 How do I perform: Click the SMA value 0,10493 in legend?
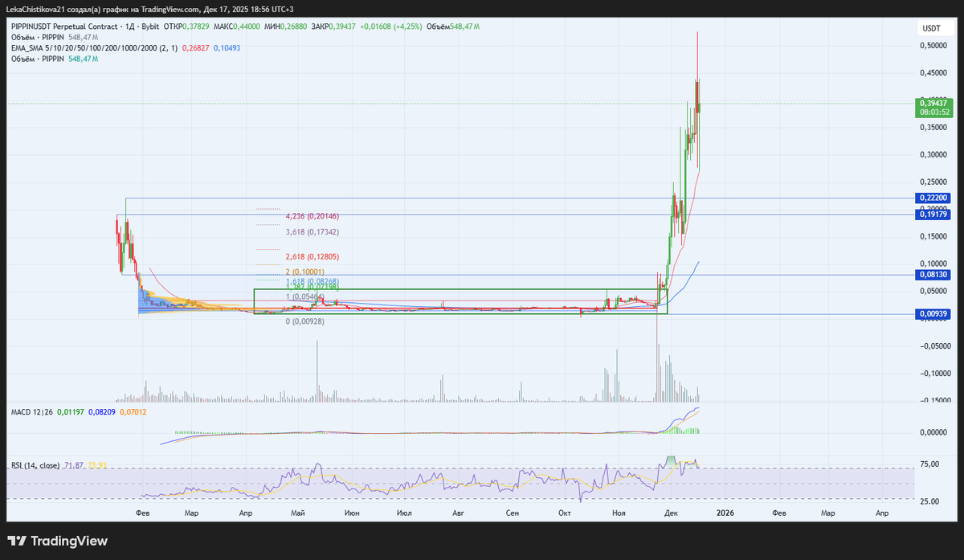227,47
